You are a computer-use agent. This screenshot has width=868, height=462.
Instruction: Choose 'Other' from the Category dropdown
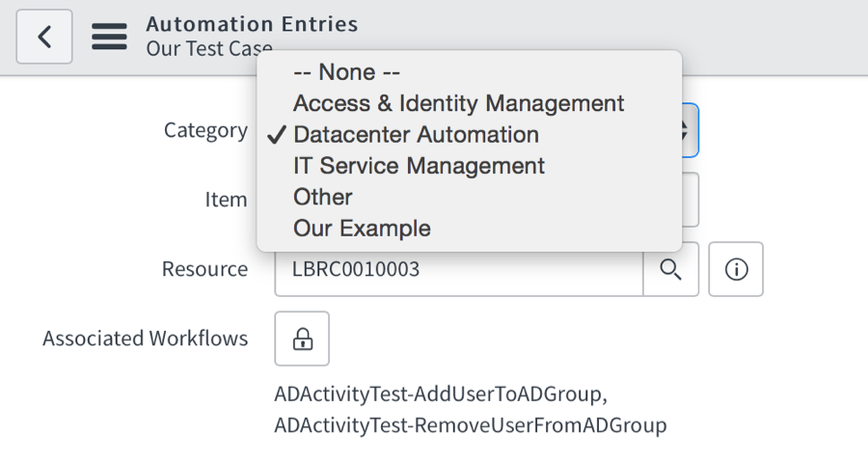point(323,197)
